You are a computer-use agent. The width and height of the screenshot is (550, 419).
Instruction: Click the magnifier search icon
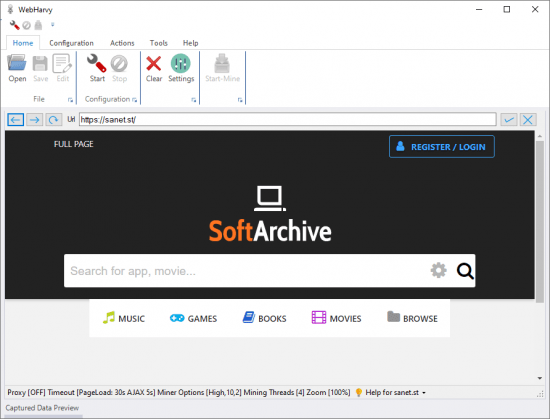[465, 271]
